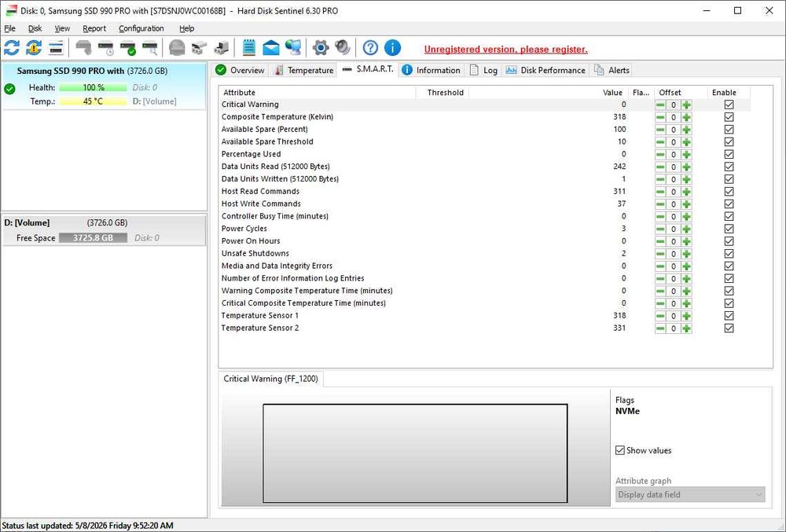Switch to the Log tab
The width and height of the screenshot is (786, 532).
pos(483,70)
